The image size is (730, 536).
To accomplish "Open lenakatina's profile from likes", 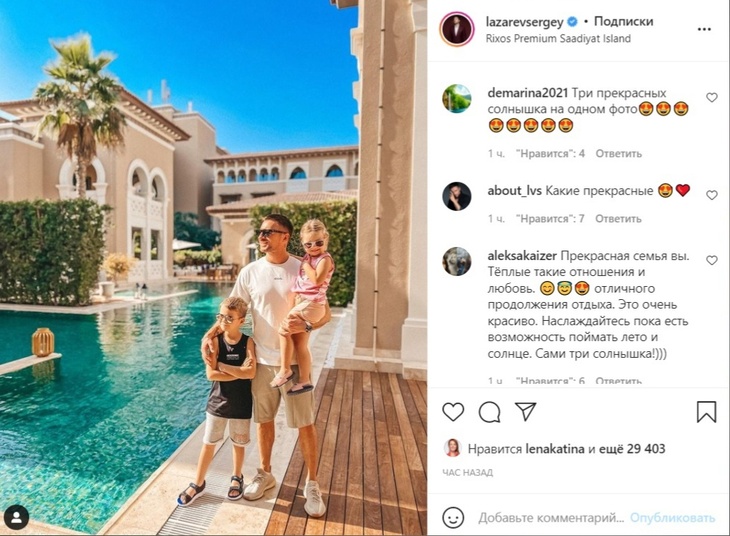I will click(x=555, y=449).
